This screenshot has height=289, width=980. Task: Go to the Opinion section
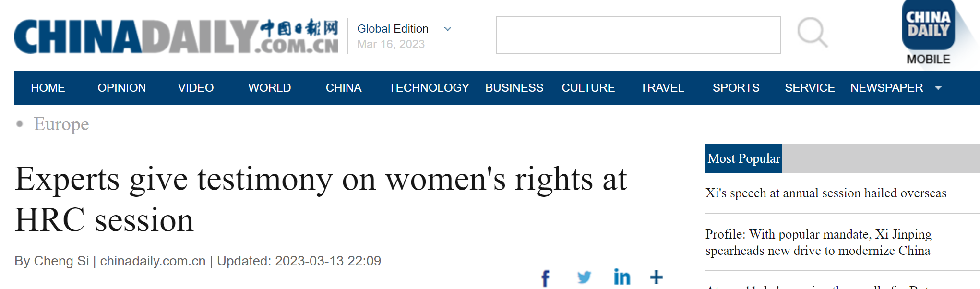coord(122,88)
